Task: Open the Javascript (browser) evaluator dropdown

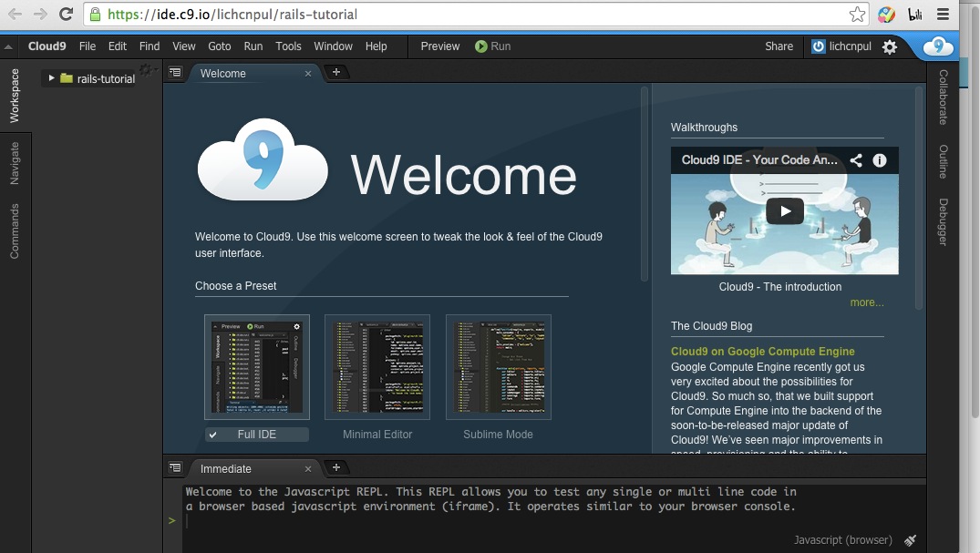Action: tap(842, 540)
